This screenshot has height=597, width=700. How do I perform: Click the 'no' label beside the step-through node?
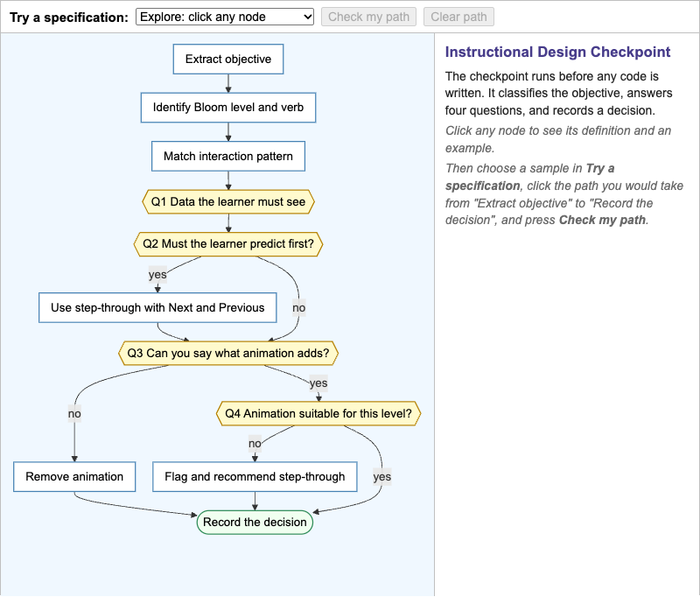click(x=299, y=307)
